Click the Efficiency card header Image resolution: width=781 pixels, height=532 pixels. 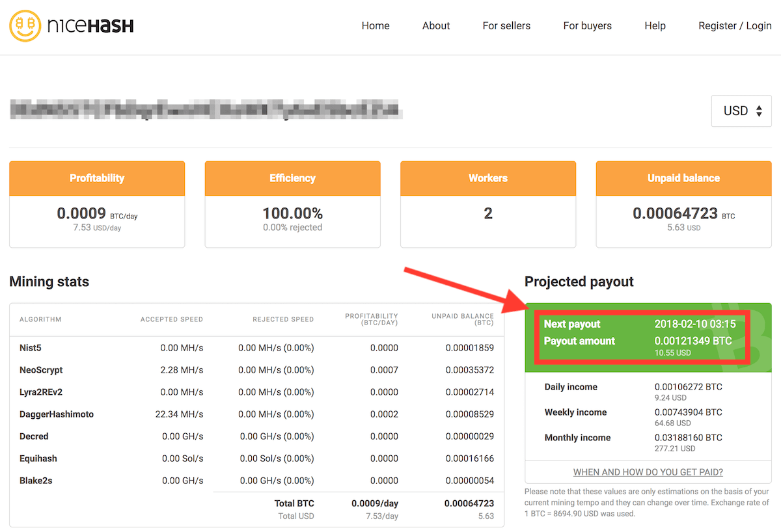[292, 178]
